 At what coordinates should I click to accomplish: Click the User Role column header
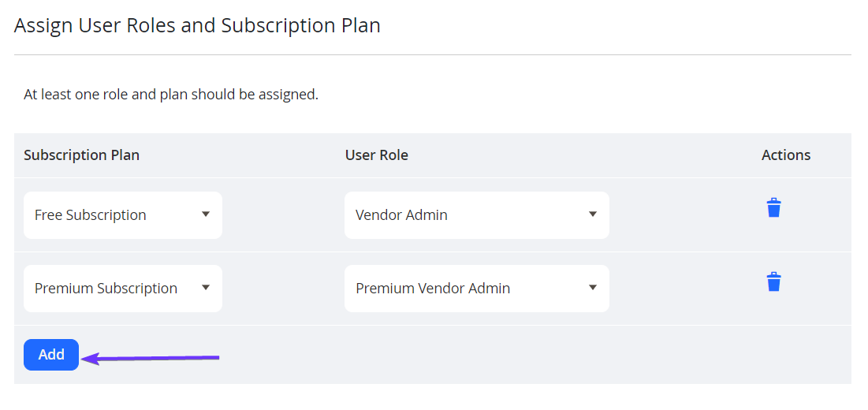[x=376, y=155]
